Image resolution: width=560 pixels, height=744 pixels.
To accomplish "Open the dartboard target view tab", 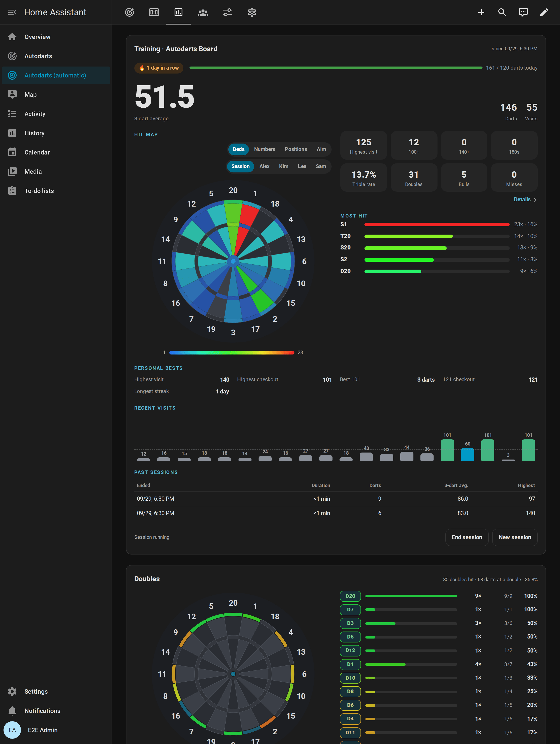I will 129,12.
